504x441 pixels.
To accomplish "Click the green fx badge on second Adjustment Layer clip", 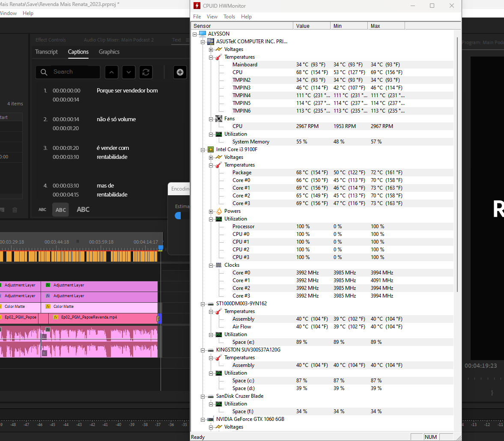I will (48, 285).
